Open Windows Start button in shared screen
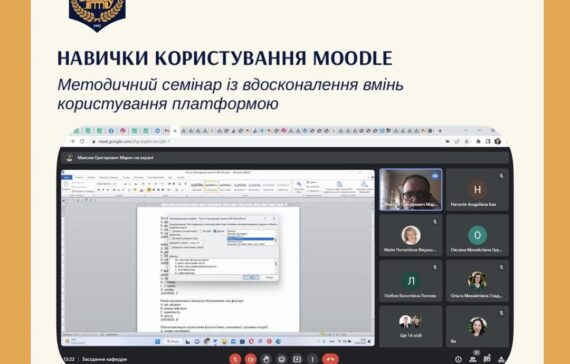Screen dimensions: 570x364 coord(157,341)
